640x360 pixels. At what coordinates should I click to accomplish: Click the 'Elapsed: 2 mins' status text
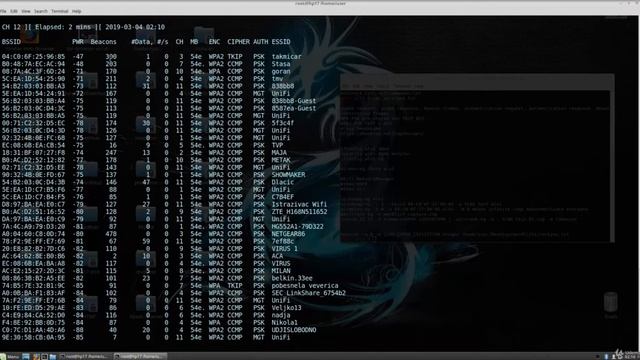(x=63, y=27)
